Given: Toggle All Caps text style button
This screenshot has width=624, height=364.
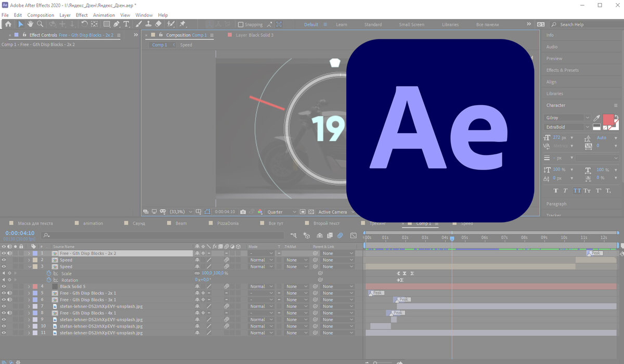Looking at the screenshot, I should click(x=577, y=191).
